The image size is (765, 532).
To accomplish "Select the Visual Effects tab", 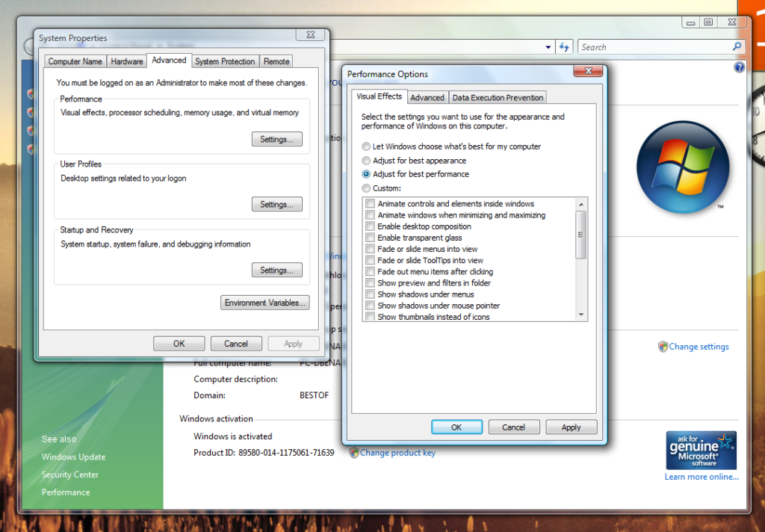I will click(379, 96).
